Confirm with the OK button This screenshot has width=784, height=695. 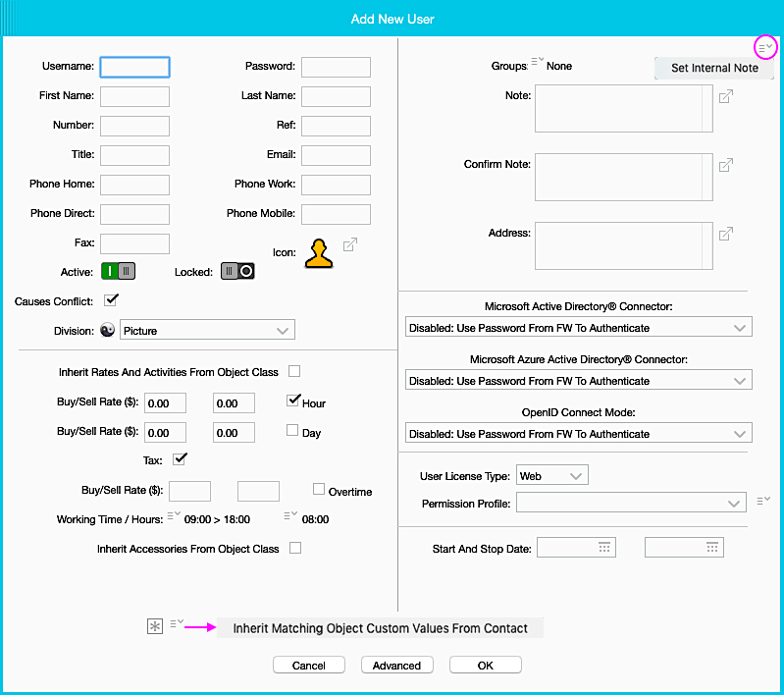point(486,665)
